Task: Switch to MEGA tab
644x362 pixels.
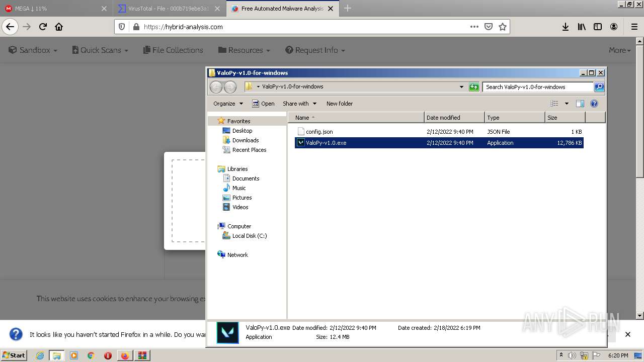Action: [x=55, y=9]
